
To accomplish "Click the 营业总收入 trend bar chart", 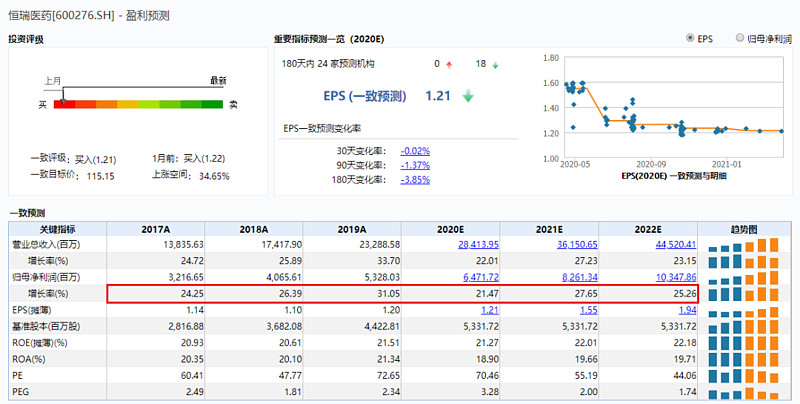I will pyautogui.click(x=743, y=245).
